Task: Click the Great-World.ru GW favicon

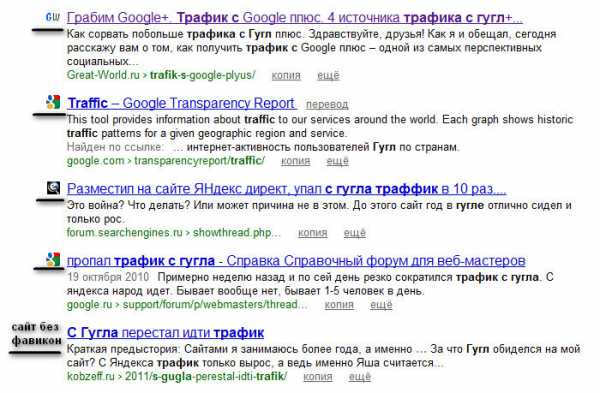Action: [53, 18]
